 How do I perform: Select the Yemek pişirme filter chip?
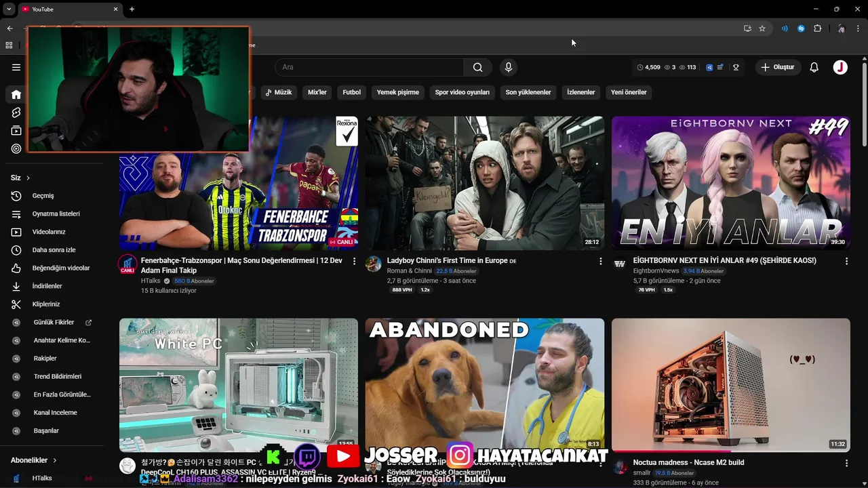pyautogui.click(x=398, y=92)
